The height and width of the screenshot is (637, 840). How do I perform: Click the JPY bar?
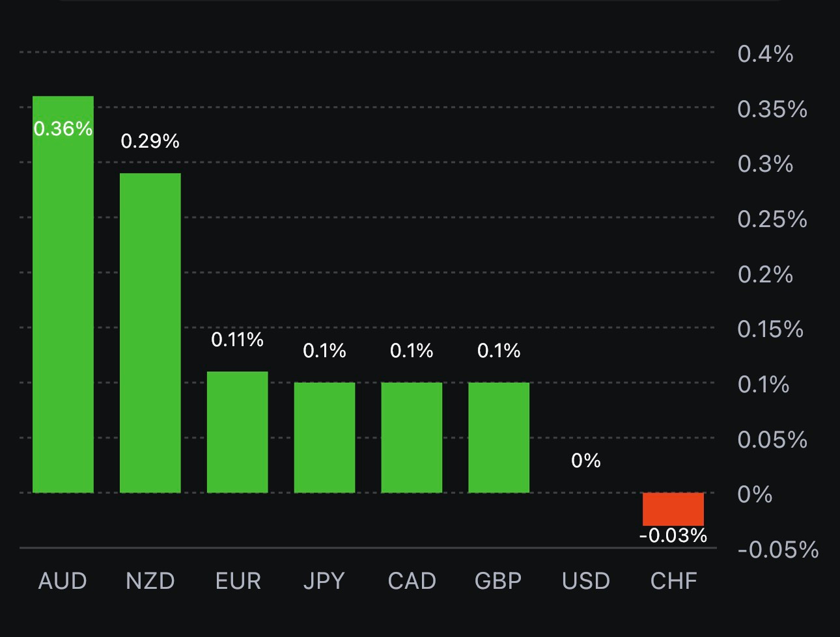point(324,437)
